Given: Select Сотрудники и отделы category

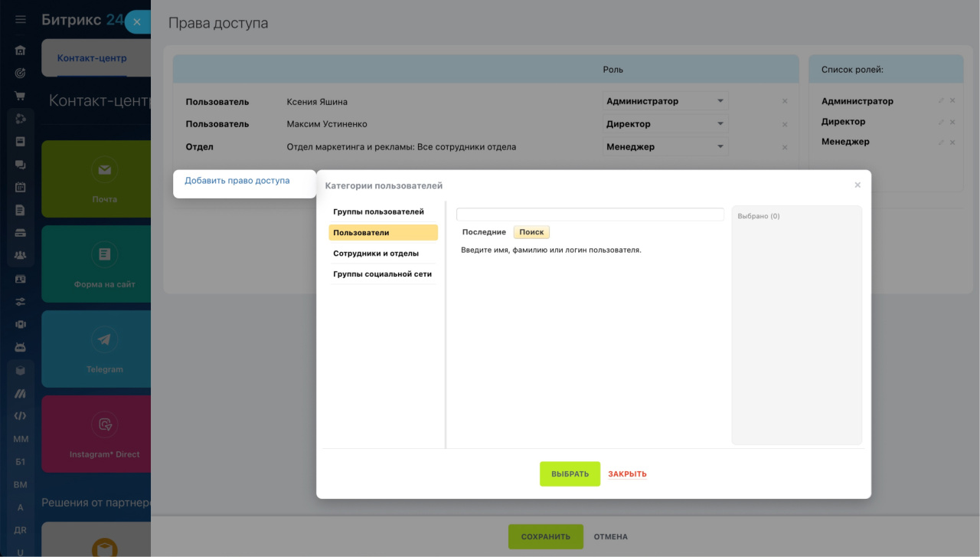Looking at the screenshot, I should (383, 253).
